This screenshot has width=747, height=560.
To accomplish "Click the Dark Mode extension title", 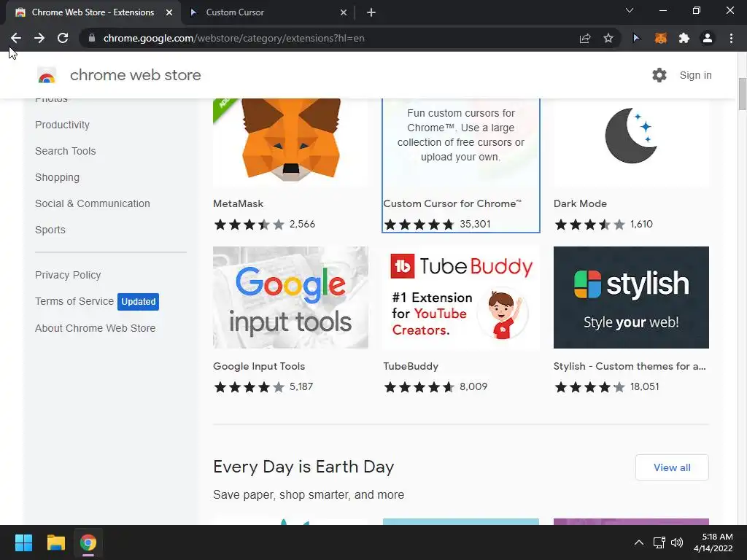I will 580,203.
